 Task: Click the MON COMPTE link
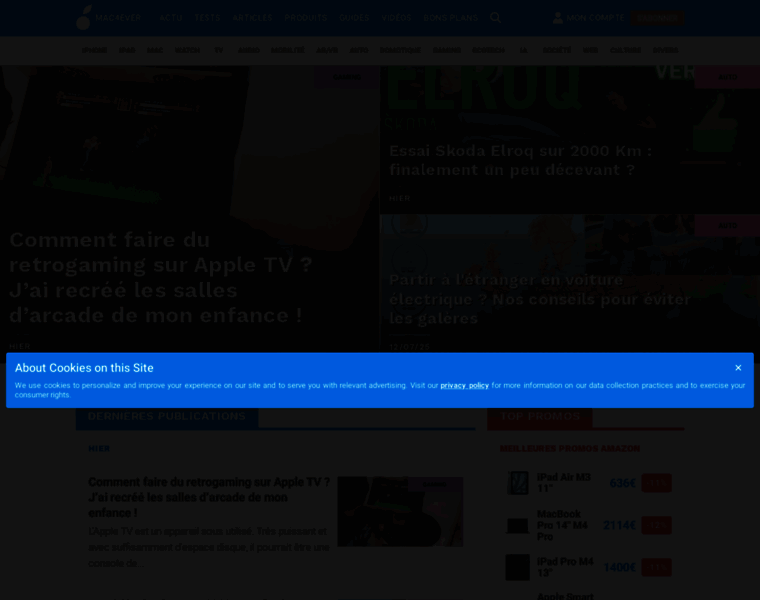596,18
